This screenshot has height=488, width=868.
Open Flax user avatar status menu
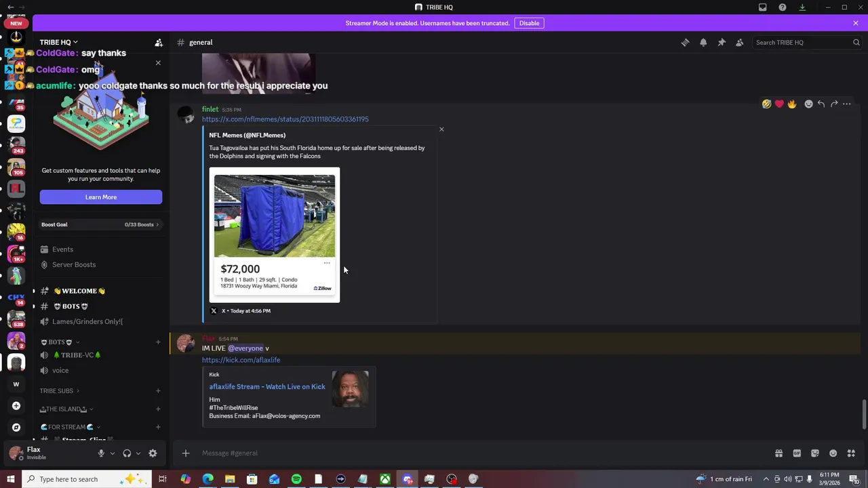point(16,453)
